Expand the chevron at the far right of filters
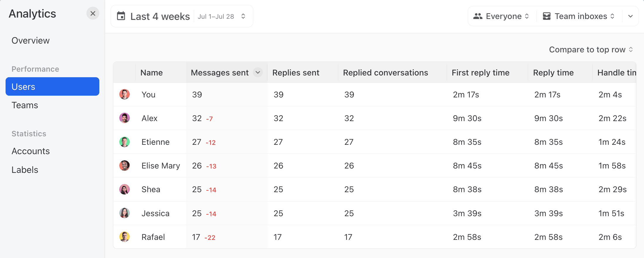The image size is (644, 258). [631, 16]
